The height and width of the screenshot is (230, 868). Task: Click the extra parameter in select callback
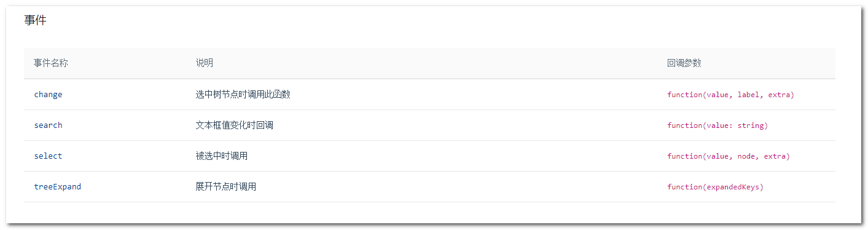pyautogui.click(x=775, y=156)
